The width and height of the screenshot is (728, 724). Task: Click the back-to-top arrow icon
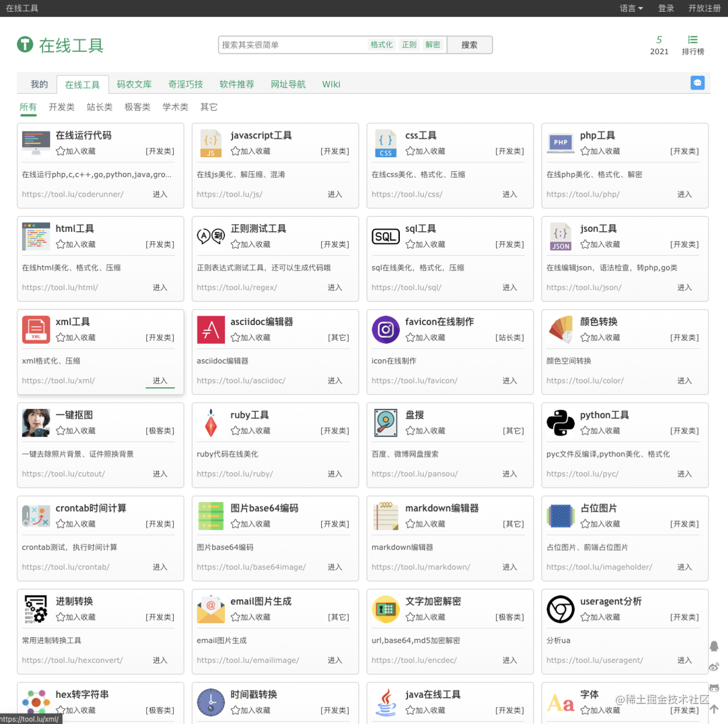click(714, 709)
